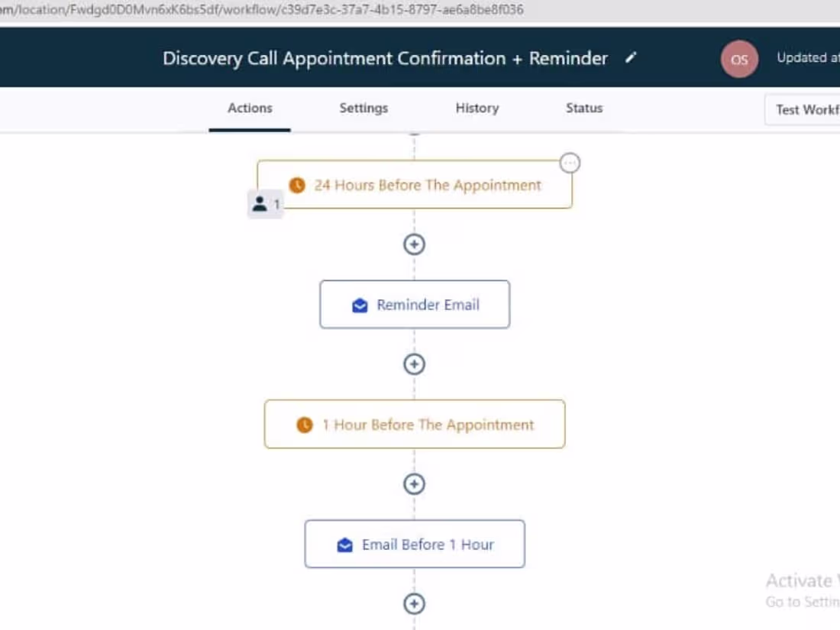The image size is (840, 630).
Task: Open the History tab
Action: click(477, 108)
